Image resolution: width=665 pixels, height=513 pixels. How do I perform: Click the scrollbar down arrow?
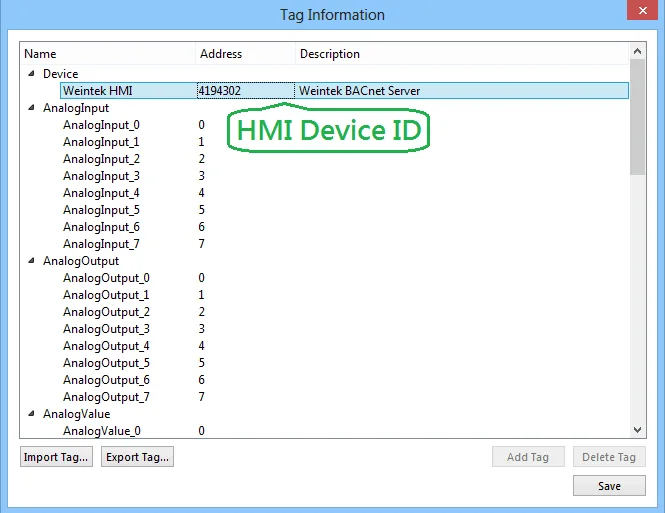637,429
